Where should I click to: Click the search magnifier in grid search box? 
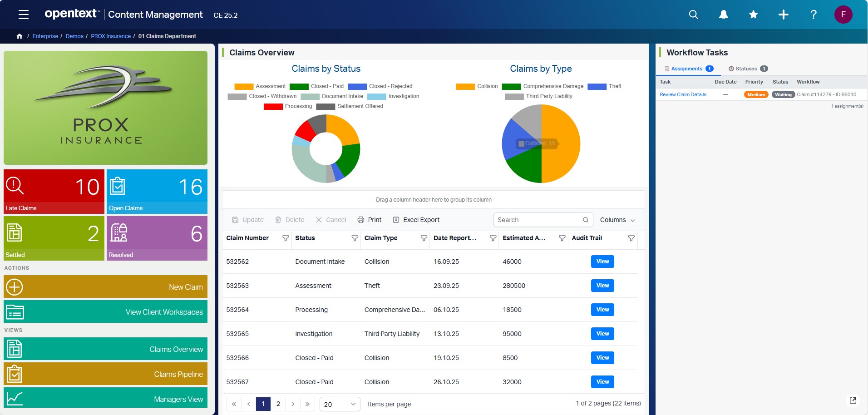point(586,220)
